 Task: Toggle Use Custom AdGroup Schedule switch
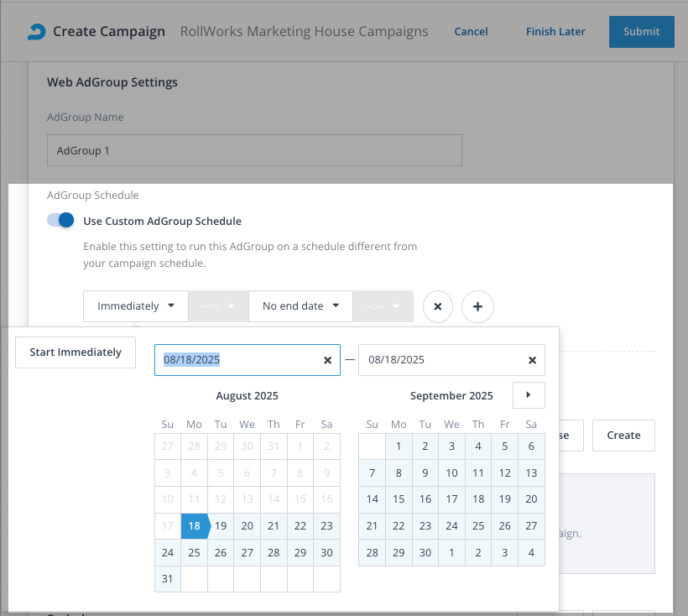(x=61, y=221)
